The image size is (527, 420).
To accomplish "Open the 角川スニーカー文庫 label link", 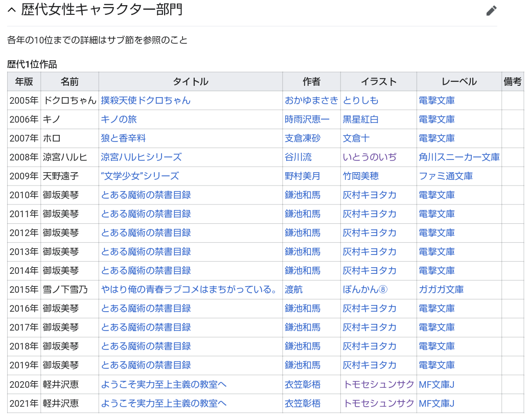I will coord(459,157).
